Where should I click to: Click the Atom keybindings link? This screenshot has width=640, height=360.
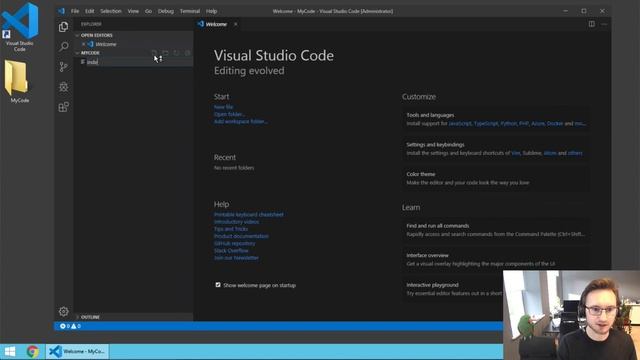550,153
